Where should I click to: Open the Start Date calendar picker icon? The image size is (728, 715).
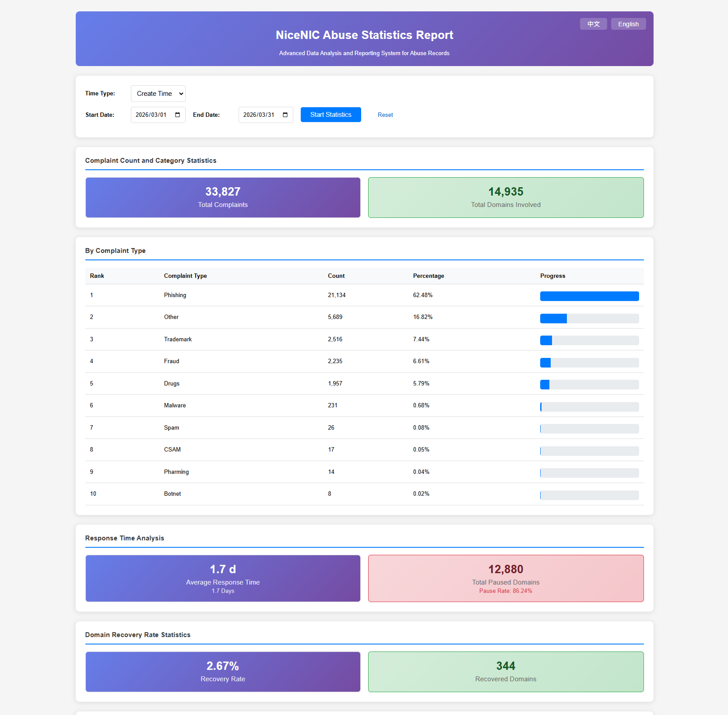coord(177,115)
